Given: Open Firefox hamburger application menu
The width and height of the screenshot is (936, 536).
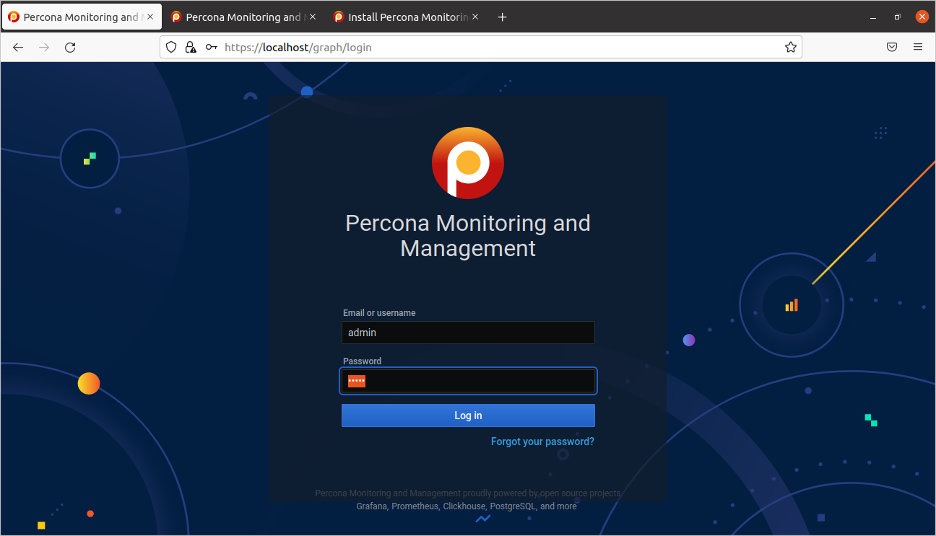Looking at the screenshot, I should (917, 47).
